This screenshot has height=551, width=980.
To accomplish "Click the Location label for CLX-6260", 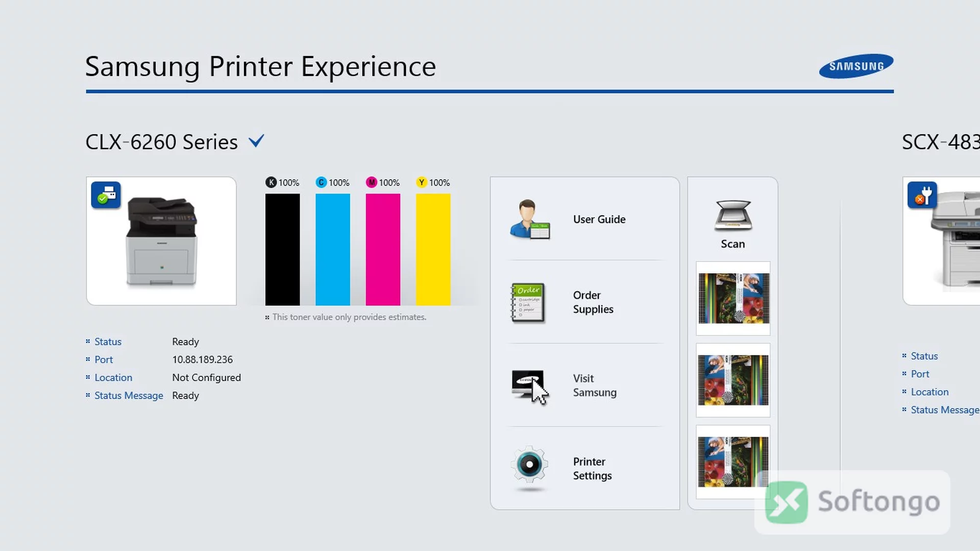I will pos(113,377).
